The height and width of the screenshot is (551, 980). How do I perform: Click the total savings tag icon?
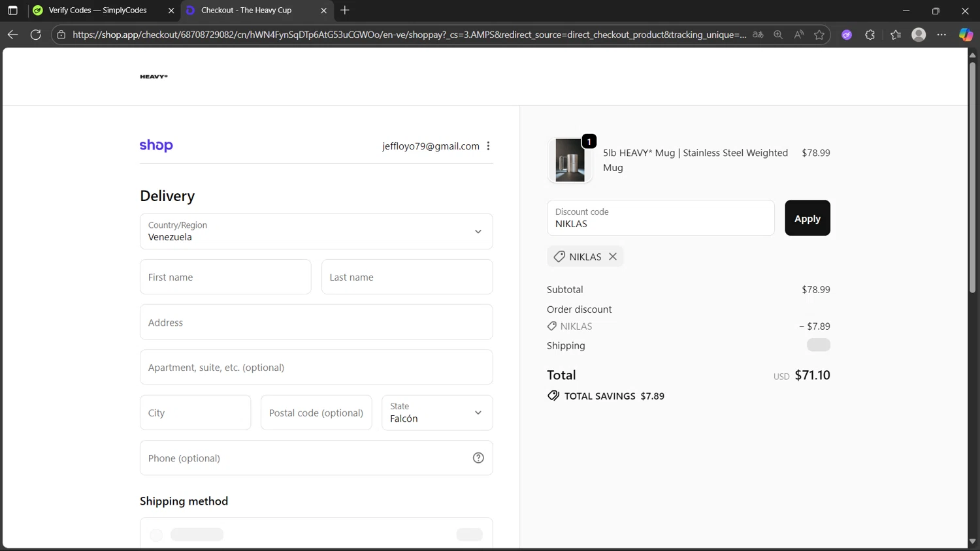pyautogui.click(x=553, y=396)
